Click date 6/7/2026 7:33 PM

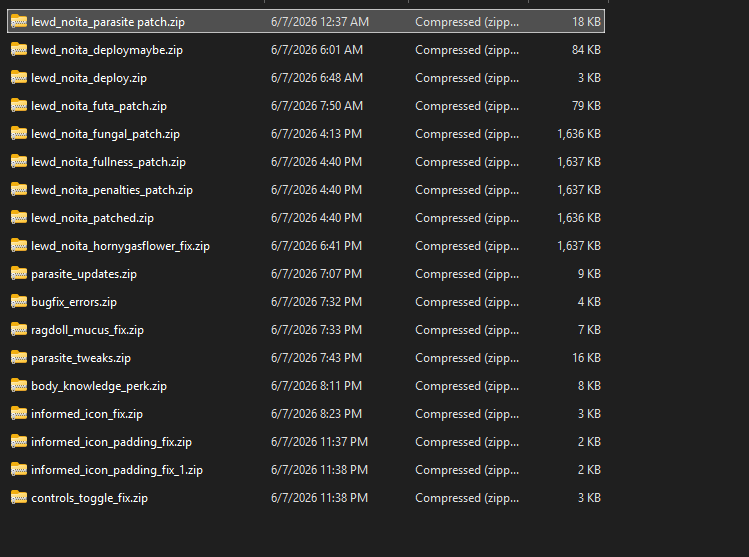pos(316,330)
